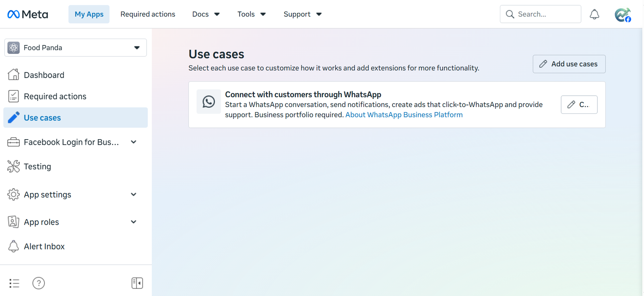Click the Facebook Login briefcase icon
This screenshot has width=644, height=296.
(13, 142)
